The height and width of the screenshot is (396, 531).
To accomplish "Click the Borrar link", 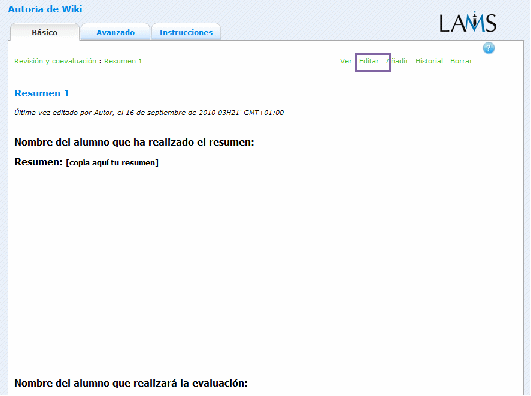I will click(x=461, y=61).
